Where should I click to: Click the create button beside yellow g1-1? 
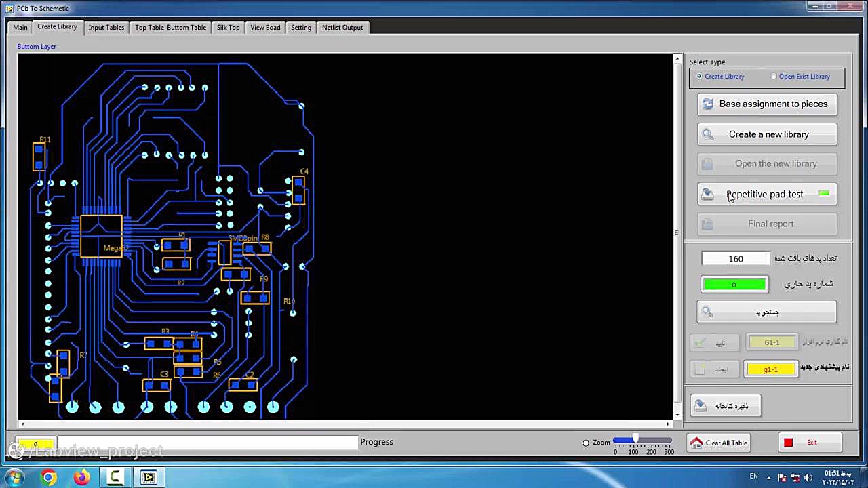pos(714,369)
